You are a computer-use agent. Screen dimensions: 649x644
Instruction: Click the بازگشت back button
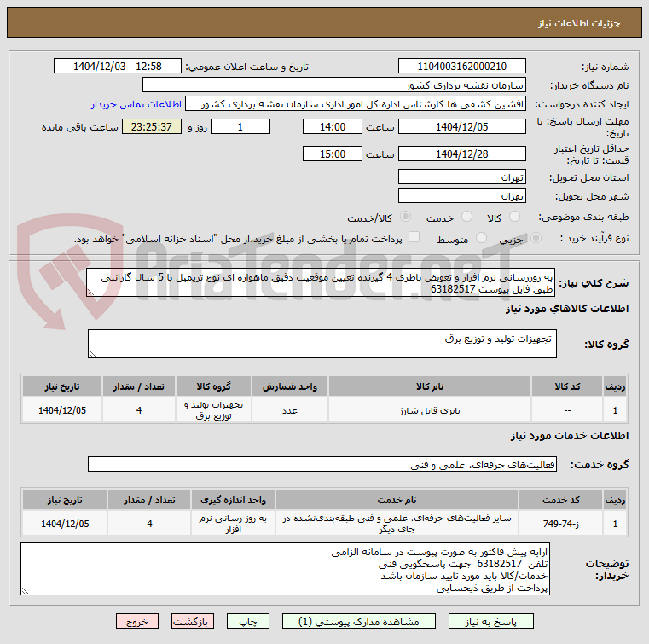pos(193,621)
